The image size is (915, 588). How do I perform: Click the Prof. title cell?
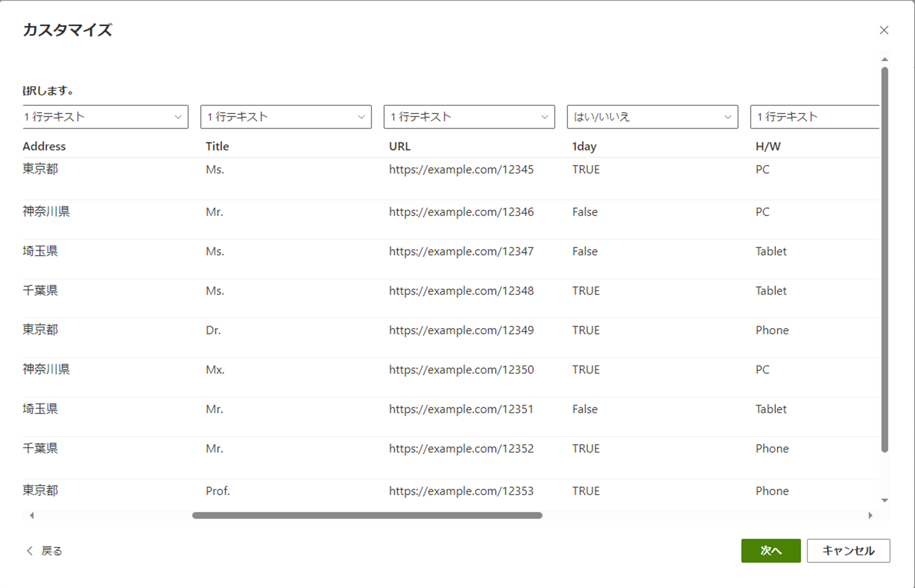218,491
